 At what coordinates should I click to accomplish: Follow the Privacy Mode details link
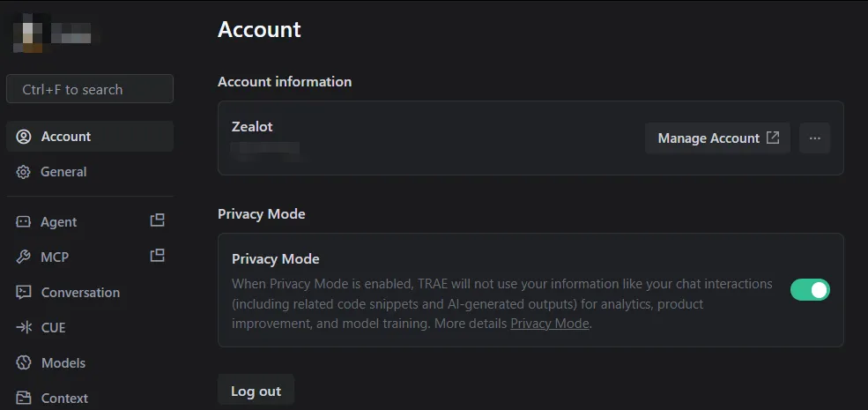550,324
